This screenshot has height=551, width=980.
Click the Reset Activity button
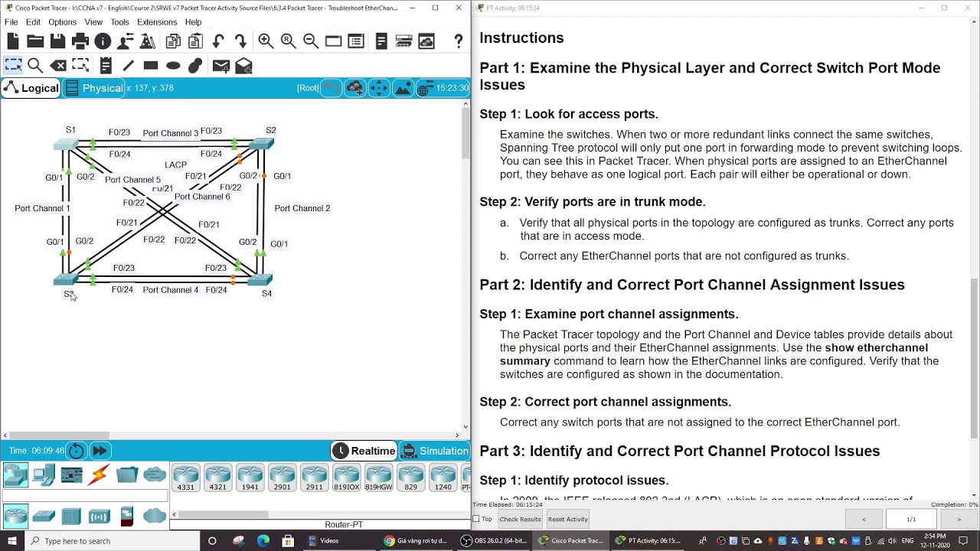tap(567, 519)
